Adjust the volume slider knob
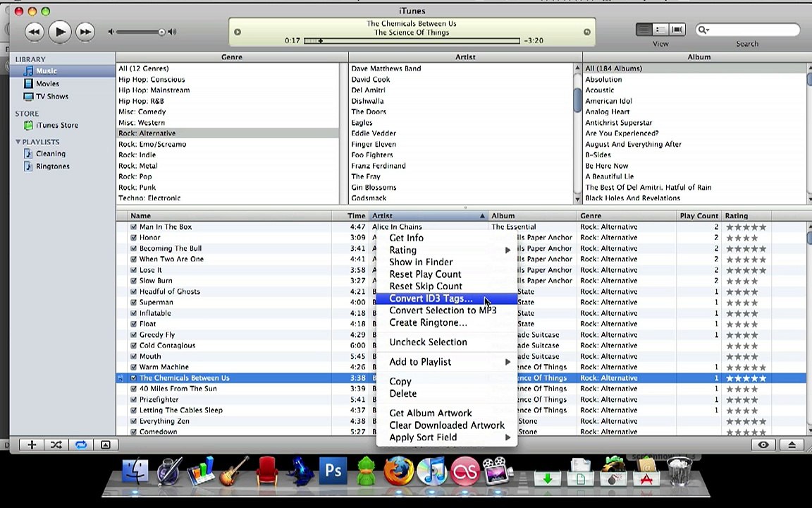The width and height of the screenshot is (812, 508). (161, 32)
